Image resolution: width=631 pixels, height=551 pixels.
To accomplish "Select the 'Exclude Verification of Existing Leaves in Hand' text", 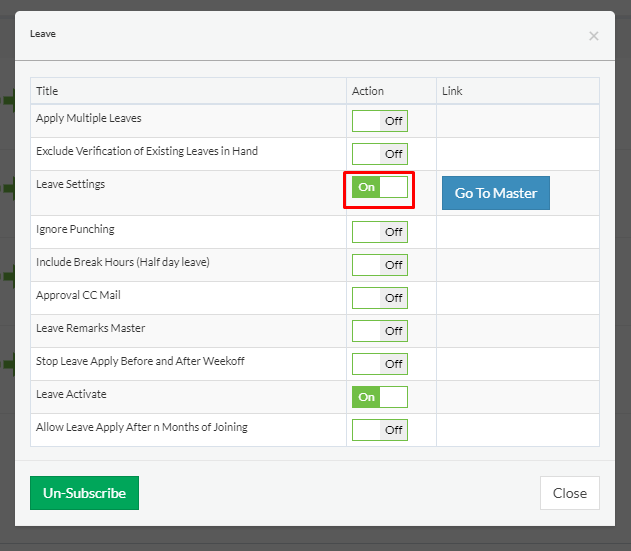I will tap(147, 151).
